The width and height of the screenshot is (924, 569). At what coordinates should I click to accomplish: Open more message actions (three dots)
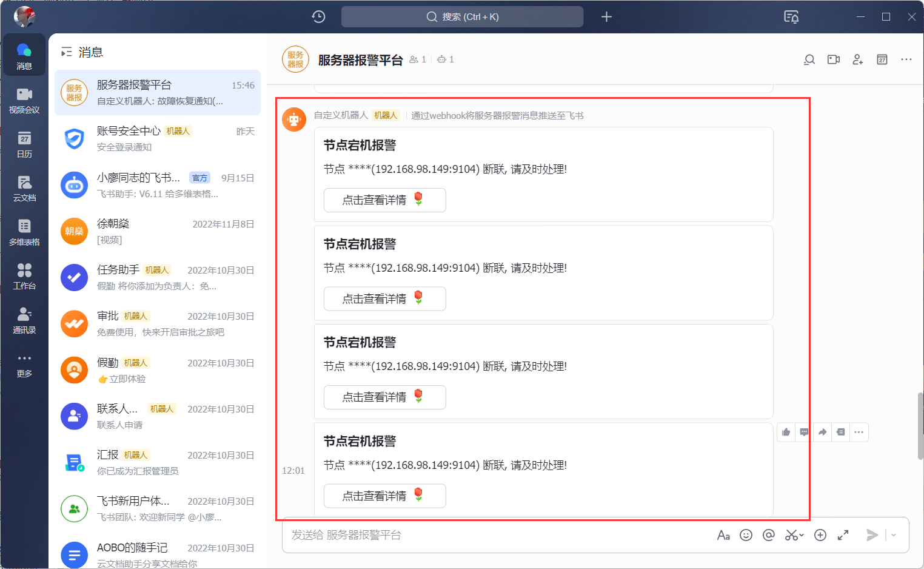859,432
